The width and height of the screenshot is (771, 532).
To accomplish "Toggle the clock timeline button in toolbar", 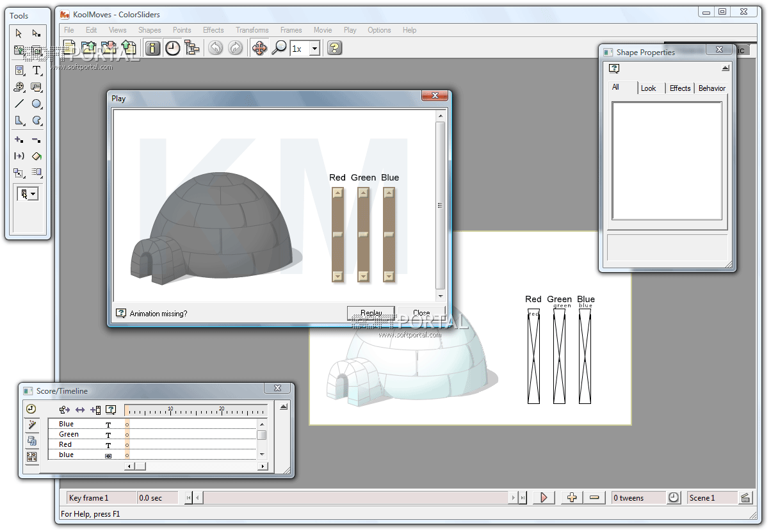I will tap(172, 48).
